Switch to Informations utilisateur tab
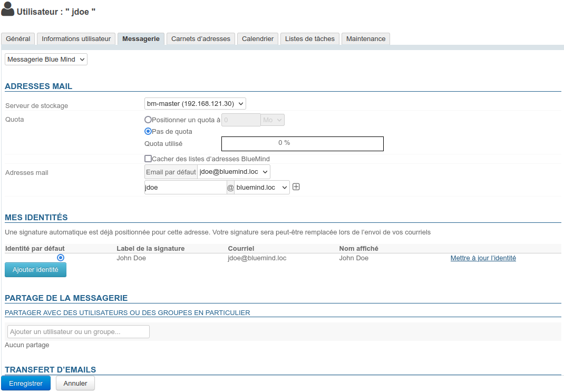The image size is (564, 392). [76, 39]
